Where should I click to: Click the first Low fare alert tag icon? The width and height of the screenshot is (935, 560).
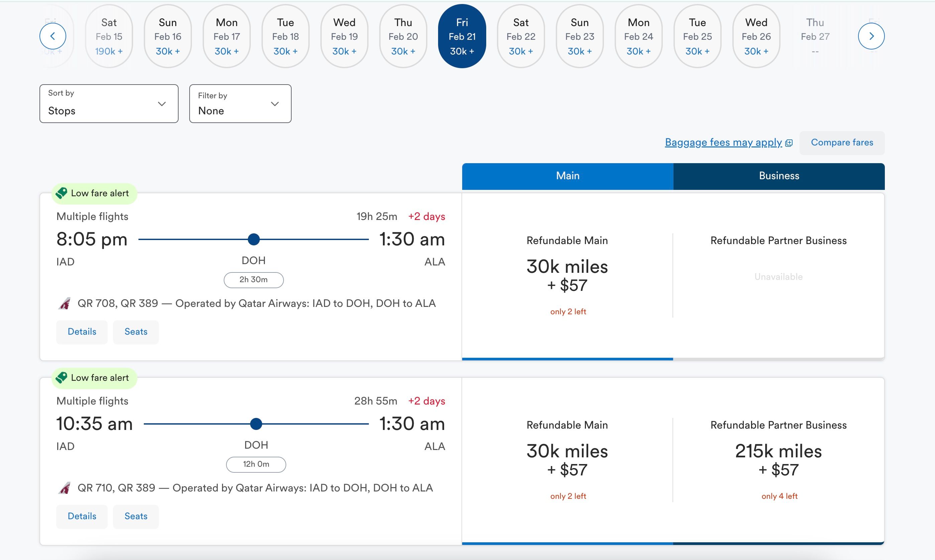(x=62, y=193)
